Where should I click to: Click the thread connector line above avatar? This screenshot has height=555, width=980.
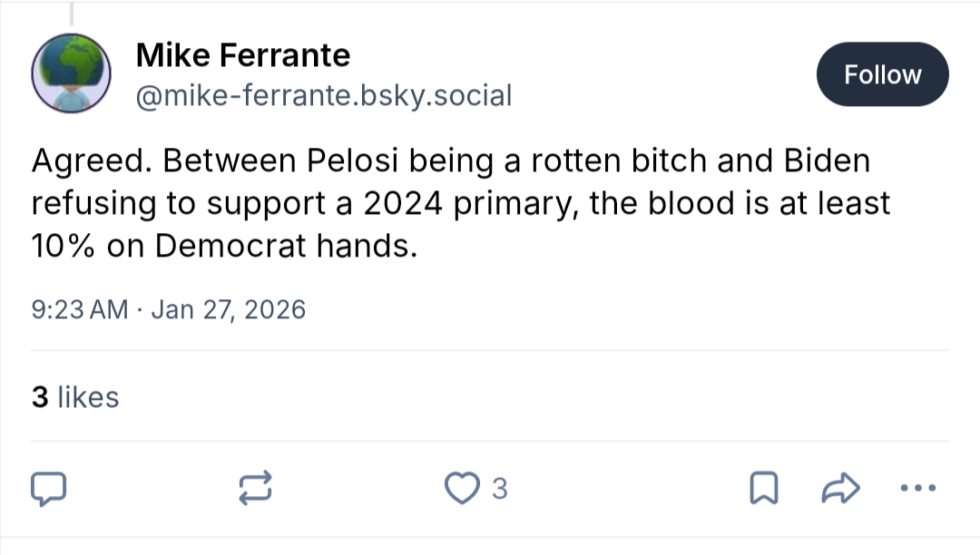tap(71, 13)
